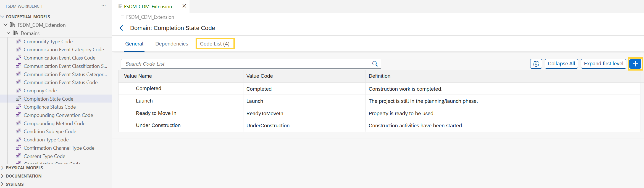Image resolution: width=644 pixels, height=188 pixels.
Task: Select Communication Event Category Code in tree
Action: [64, 50]
